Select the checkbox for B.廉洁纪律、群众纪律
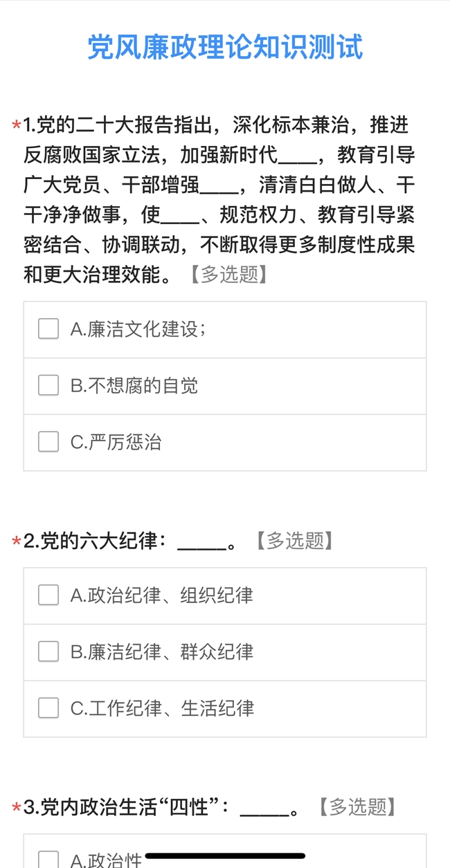The width and height of the screenshot is (450, 868). [x=48, y=652]
